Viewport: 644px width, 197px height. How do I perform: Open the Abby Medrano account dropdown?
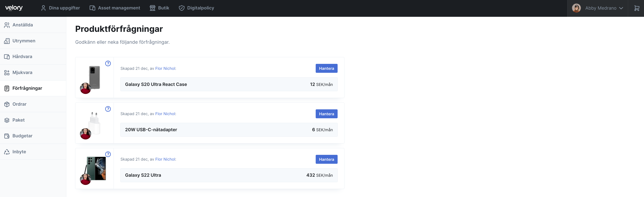598,8
